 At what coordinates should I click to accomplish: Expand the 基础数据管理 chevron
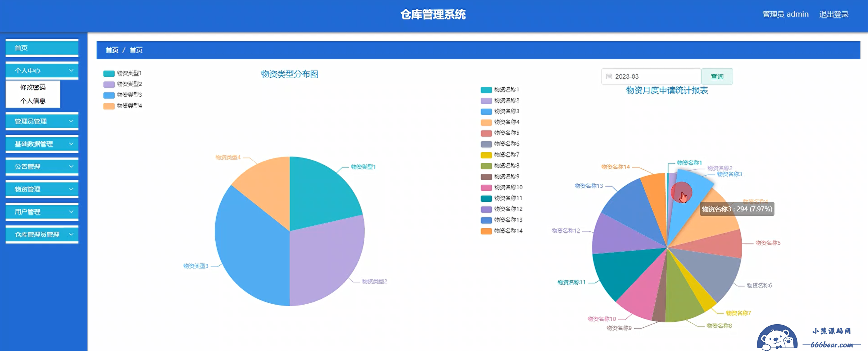pos(71,144)
